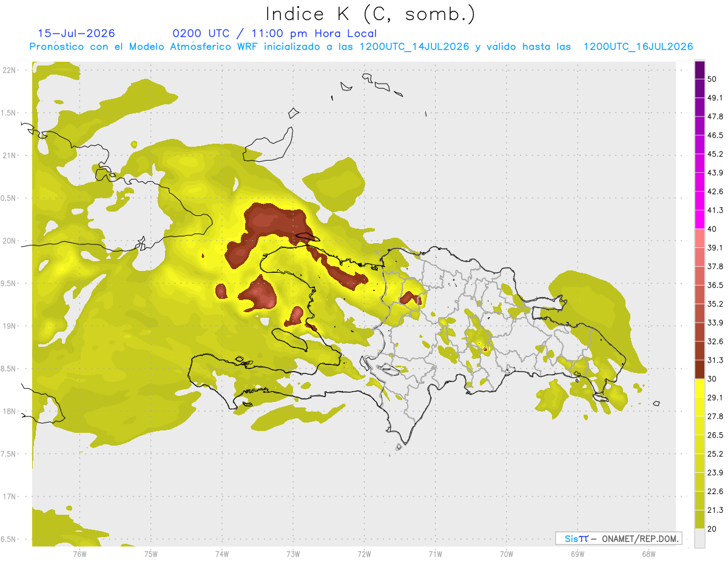Click the '30' colorbar label
The width and height of the screenshot is (728, 562).
pyautogui.click(x=713, y=379)
